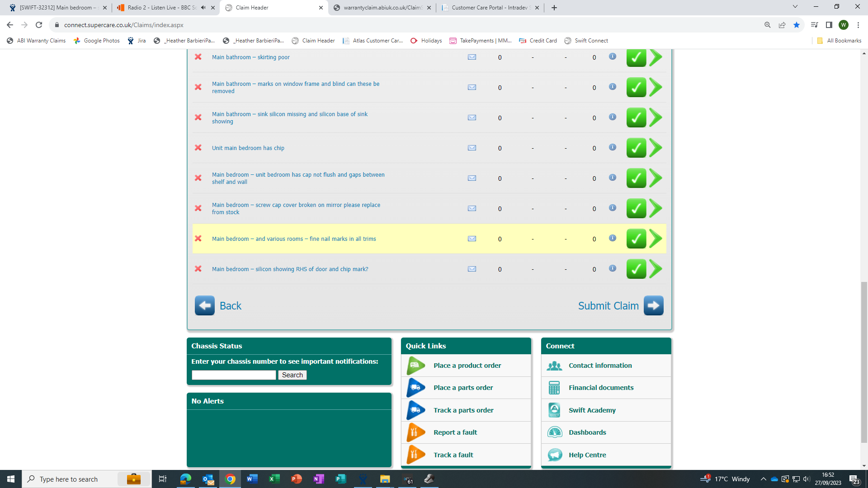Delete the 'Unit main bedroom has chip' row with the red X
The height and width of the screenshot is (488, 868).
point(198,148)
